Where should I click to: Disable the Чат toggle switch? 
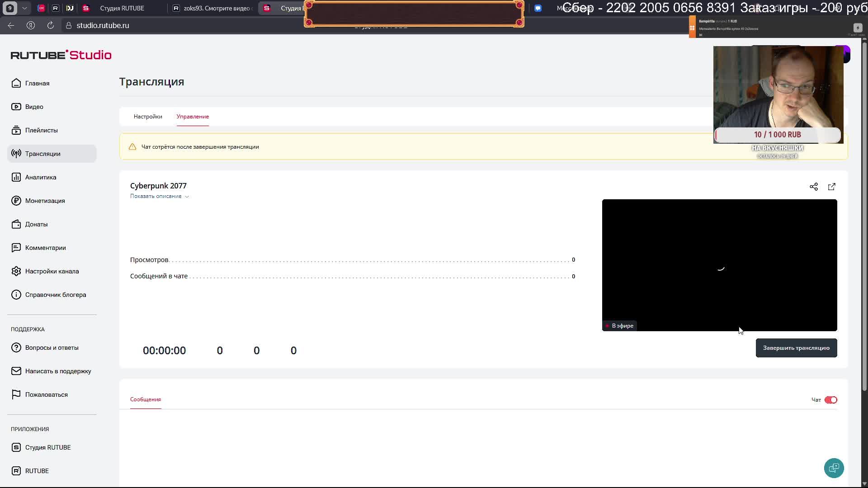(x=830, y=400)
